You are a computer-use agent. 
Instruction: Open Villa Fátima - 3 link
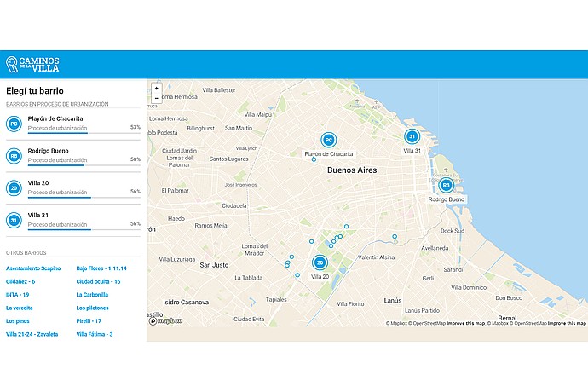click(95, 334)
